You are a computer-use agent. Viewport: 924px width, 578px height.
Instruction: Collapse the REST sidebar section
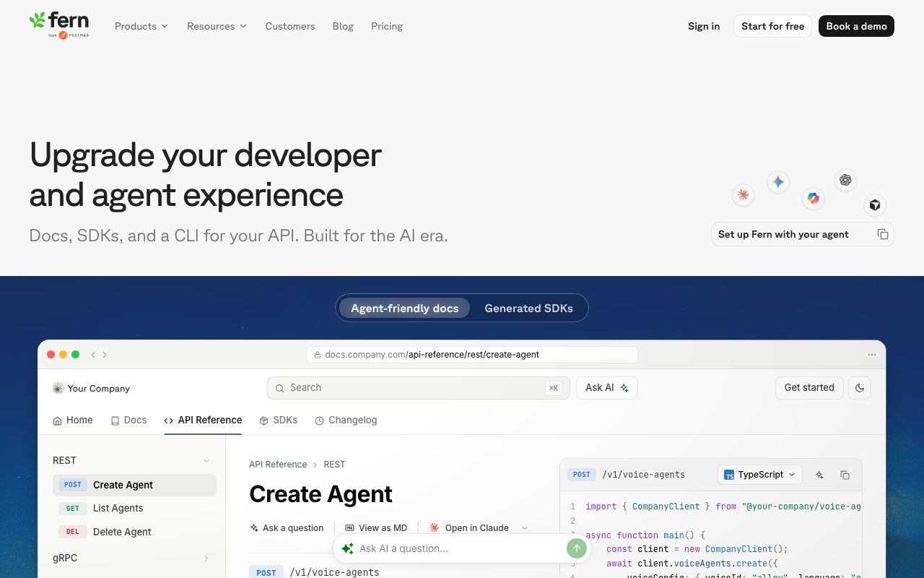(x=206, y=461)
